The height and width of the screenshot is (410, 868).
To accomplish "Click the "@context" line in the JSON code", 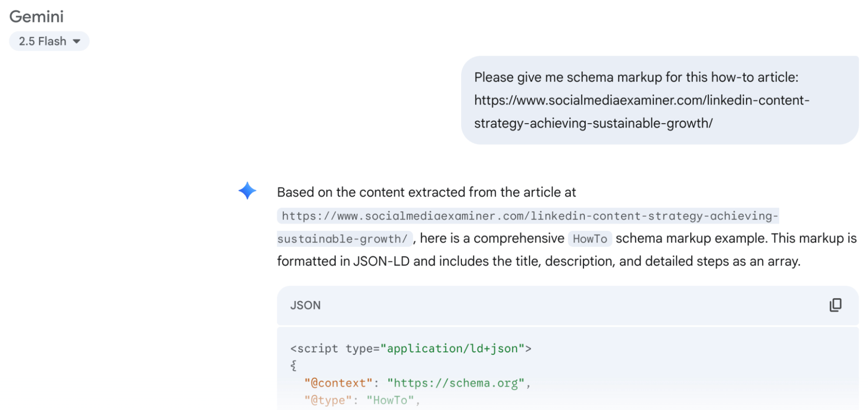I will [x=416, y=383].
